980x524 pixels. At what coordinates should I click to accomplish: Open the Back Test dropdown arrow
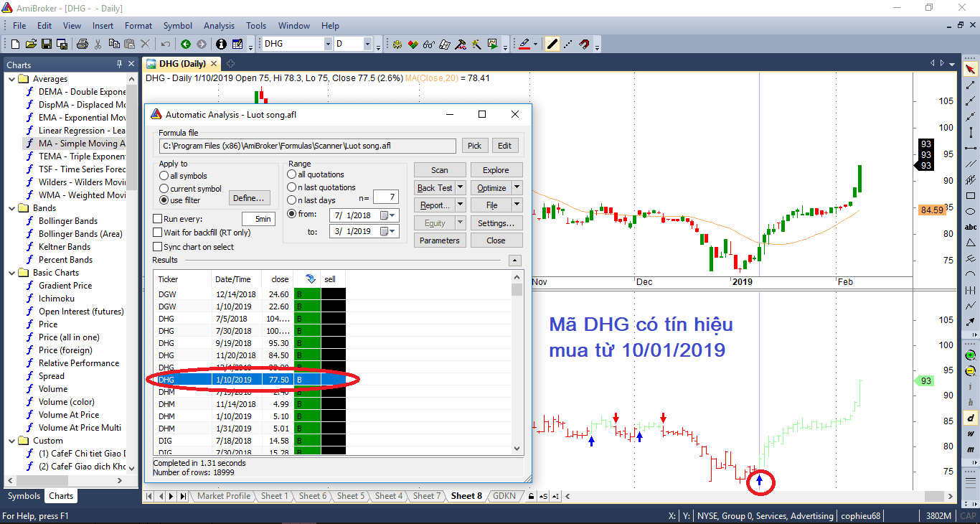(461, 187)
